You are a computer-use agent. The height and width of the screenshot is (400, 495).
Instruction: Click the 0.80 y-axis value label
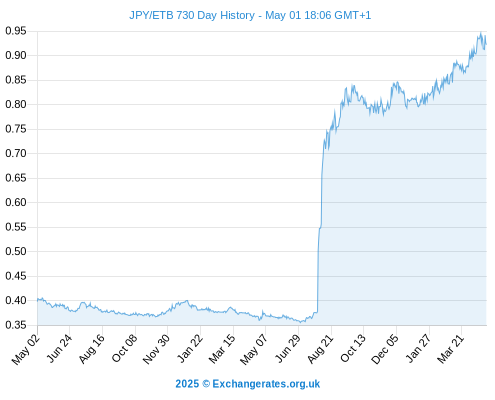(x=16, y=104)
